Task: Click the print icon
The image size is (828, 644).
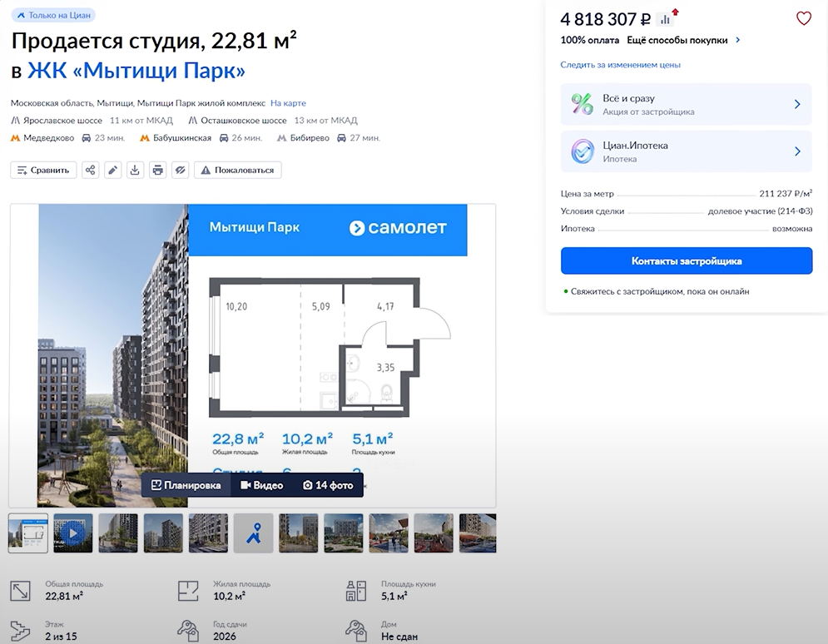Action: point(158,170)
